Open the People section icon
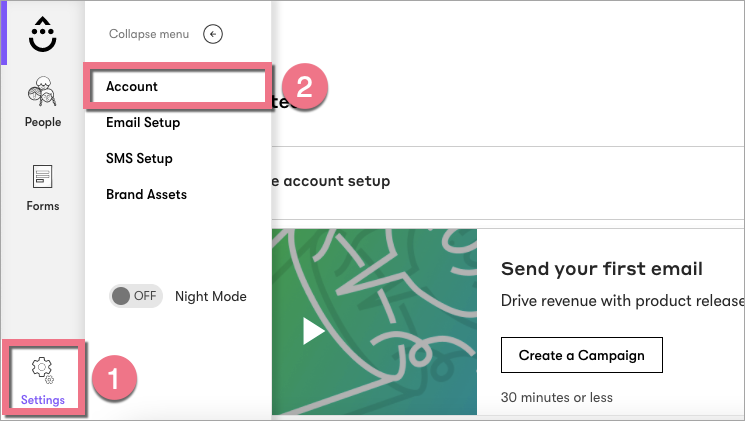745x421 pixels. [x=43, y=94]
